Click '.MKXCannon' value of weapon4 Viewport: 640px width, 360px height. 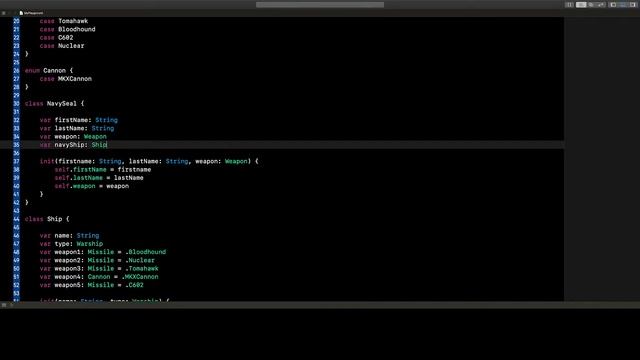(x=140, y=277)
